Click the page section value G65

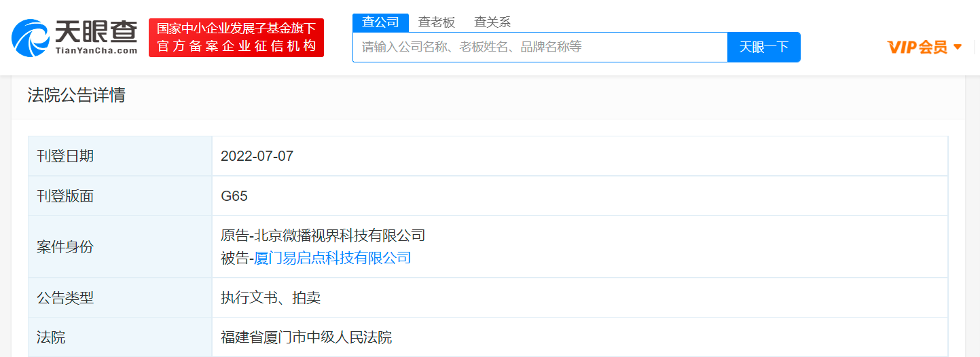tap(234, 197)
